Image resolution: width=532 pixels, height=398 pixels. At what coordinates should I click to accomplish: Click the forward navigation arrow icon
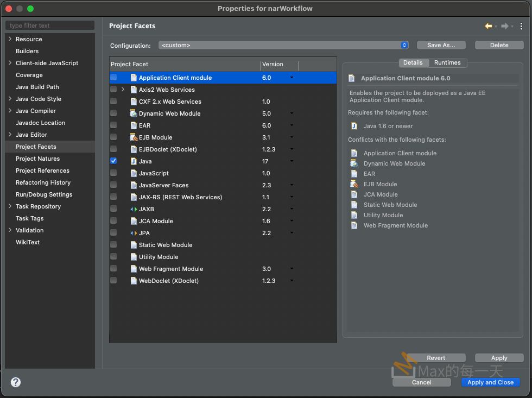(x=505, y=26)
